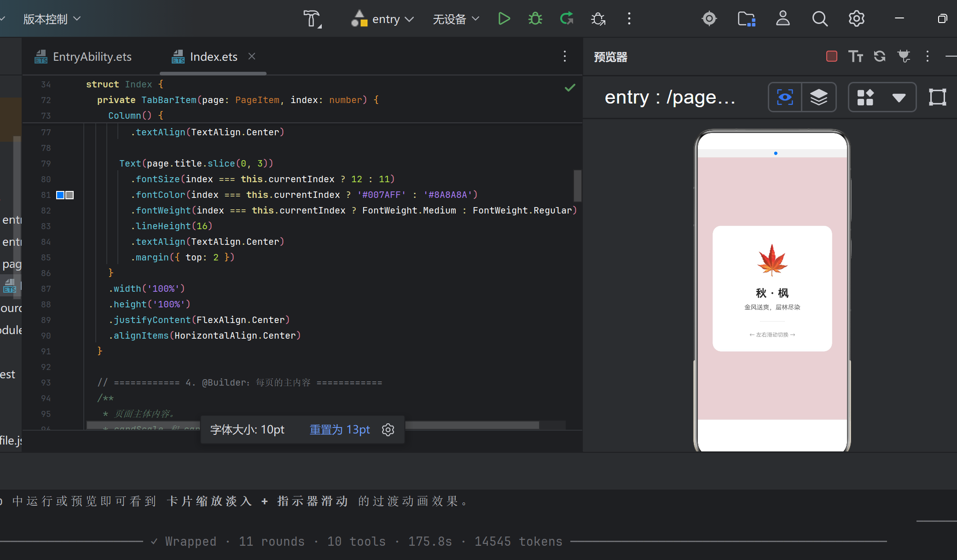
Task: Click the '字体大小: 10pt' label
Action: coord(247,430)
